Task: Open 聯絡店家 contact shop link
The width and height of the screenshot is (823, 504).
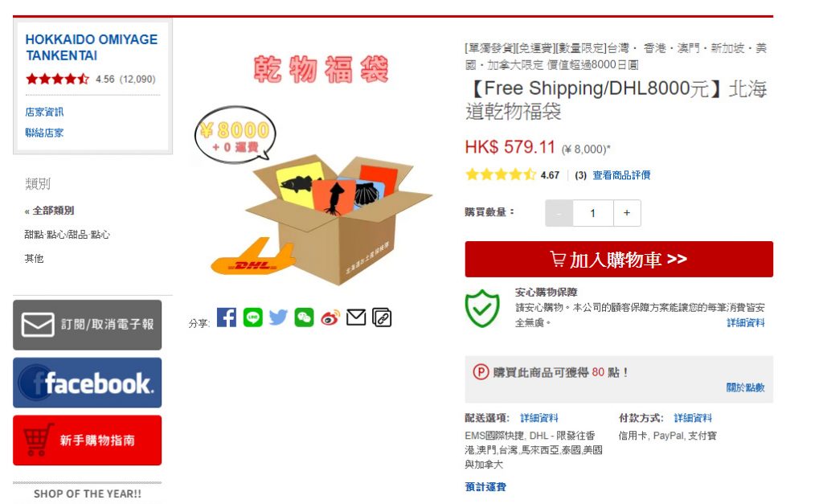Action: pyautogui.click(x=44, y=133)
